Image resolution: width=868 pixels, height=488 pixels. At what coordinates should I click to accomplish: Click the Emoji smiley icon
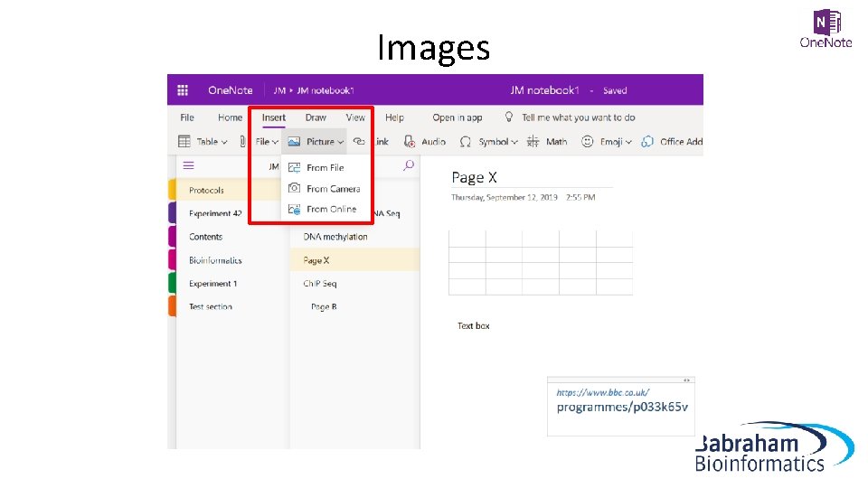click(588, 142)
